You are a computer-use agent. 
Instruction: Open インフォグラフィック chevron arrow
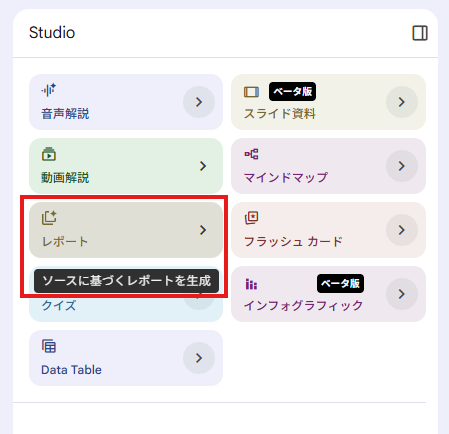pyautogui.click(x=402, y=294)
